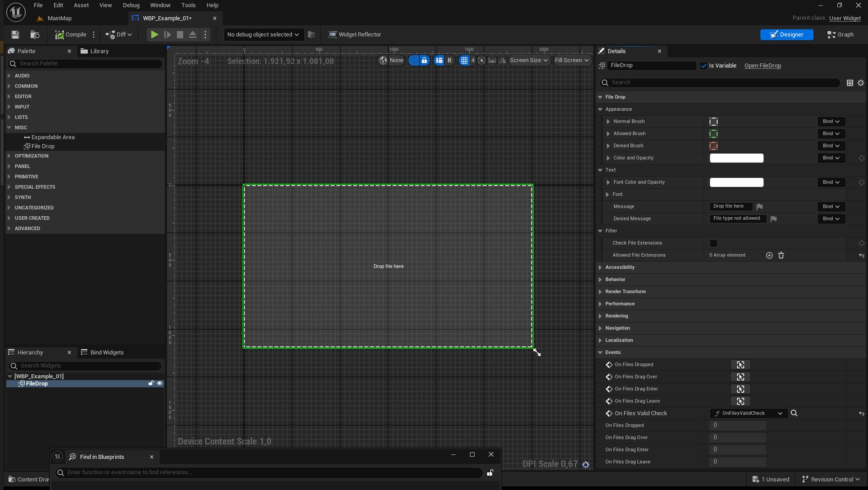Add element to Allowed File Extensions

(x=769, y=255)
